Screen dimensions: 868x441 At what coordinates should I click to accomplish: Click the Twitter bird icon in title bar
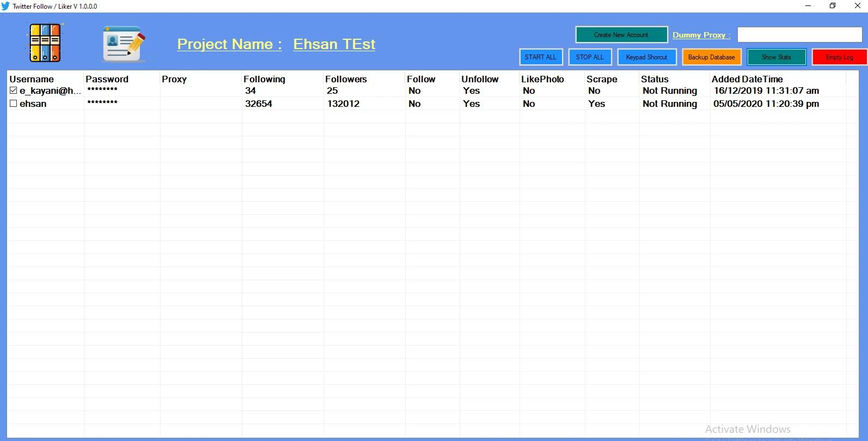point(5,6)
